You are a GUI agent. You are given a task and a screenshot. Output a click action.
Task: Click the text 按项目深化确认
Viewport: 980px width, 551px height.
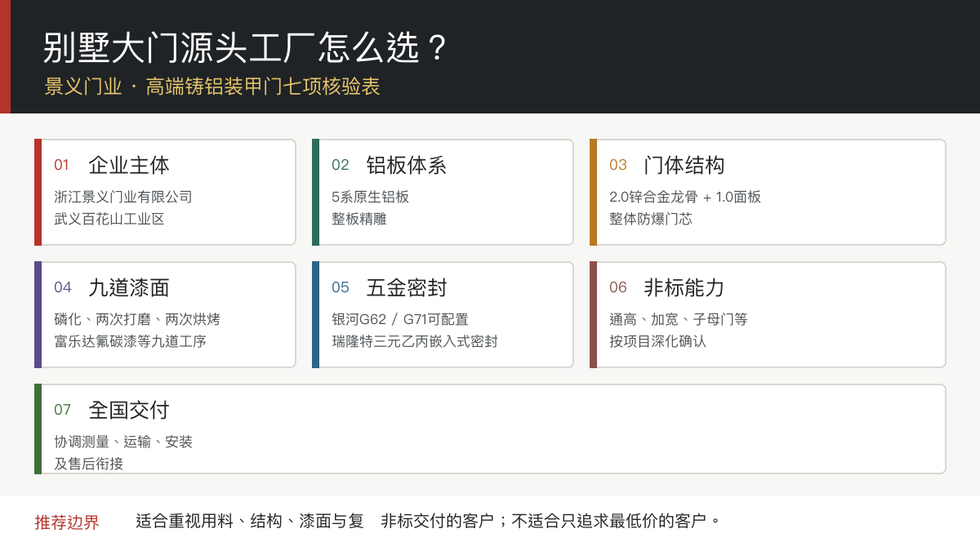[x=657, y=341]
